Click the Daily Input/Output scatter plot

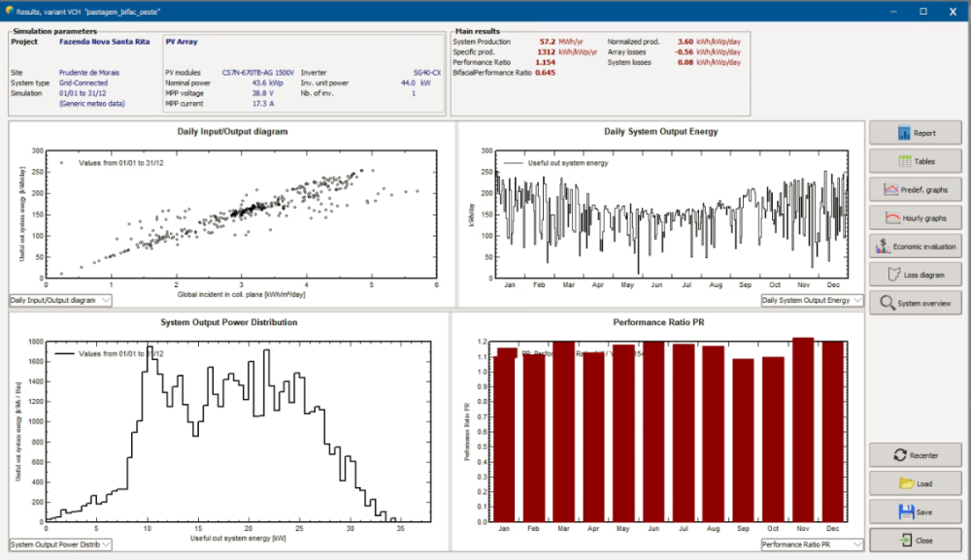(x=243, y=214)
